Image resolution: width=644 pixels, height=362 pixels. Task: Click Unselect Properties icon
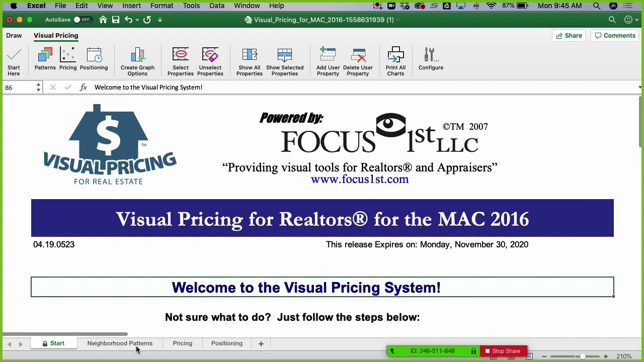[x=210, y=61]
